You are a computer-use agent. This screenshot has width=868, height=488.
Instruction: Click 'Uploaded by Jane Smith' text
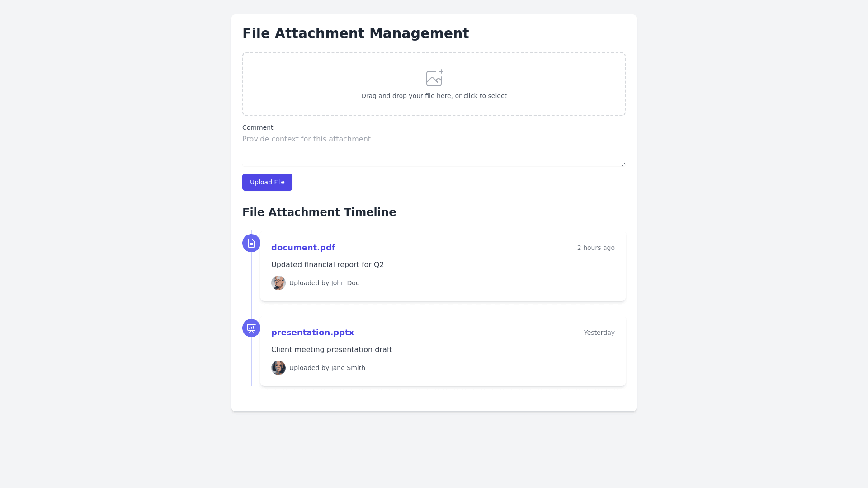327,368
